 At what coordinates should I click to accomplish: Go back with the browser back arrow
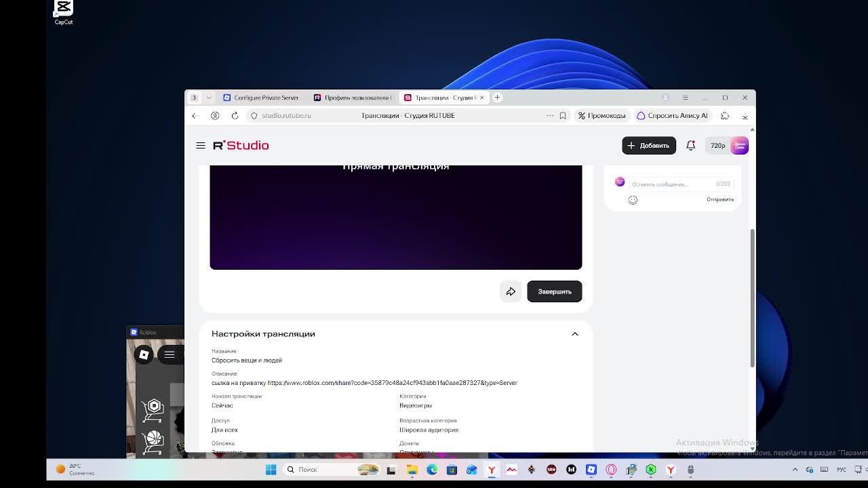click(194, 116)
